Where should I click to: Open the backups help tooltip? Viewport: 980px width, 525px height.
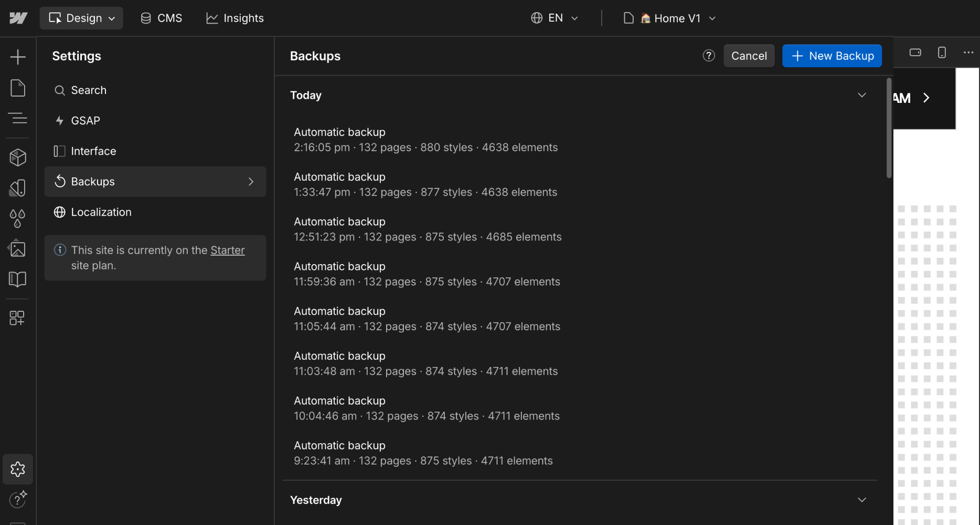click(709, 55)
